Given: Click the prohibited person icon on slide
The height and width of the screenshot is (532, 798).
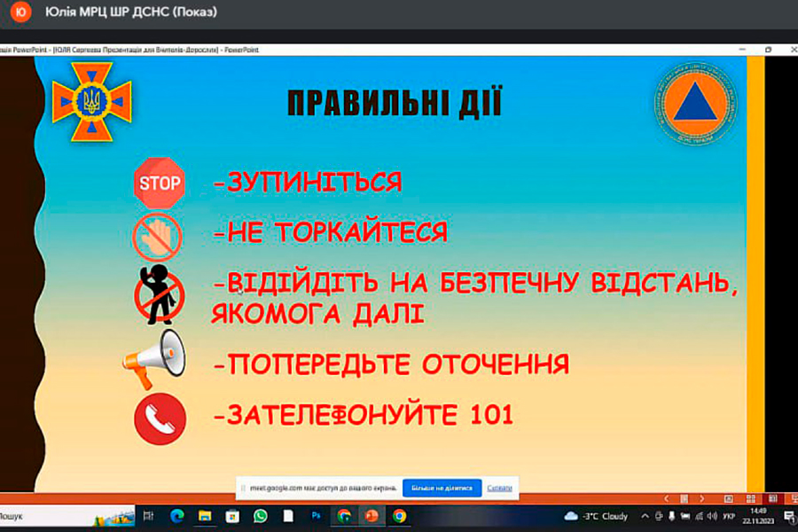Looking at the screenshot, I should 159,294.
